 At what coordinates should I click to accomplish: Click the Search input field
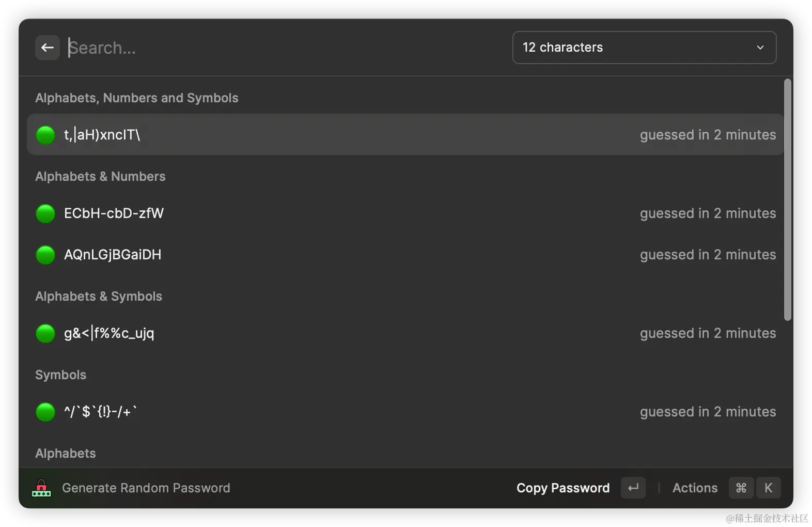[x=284, y=48]
